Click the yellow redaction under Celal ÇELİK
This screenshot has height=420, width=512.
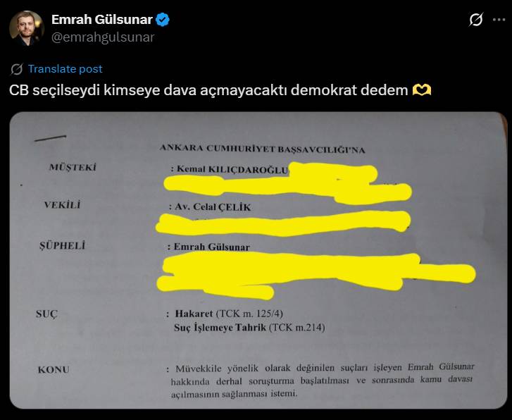click(x=283, y=223)
